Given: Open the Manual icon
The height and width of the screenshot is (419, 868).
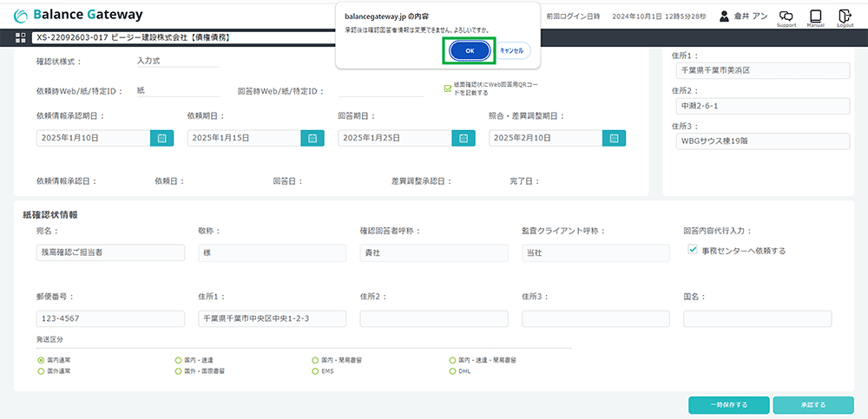Looking at the screenshot, I should click(x=815, y=16).
